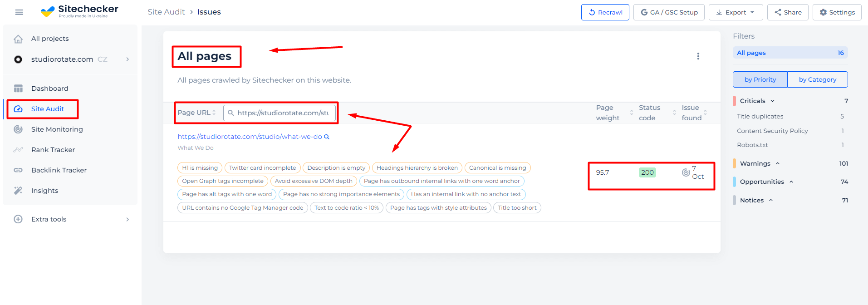Click the Headings hierarchy is broken tag

[417, 168]
